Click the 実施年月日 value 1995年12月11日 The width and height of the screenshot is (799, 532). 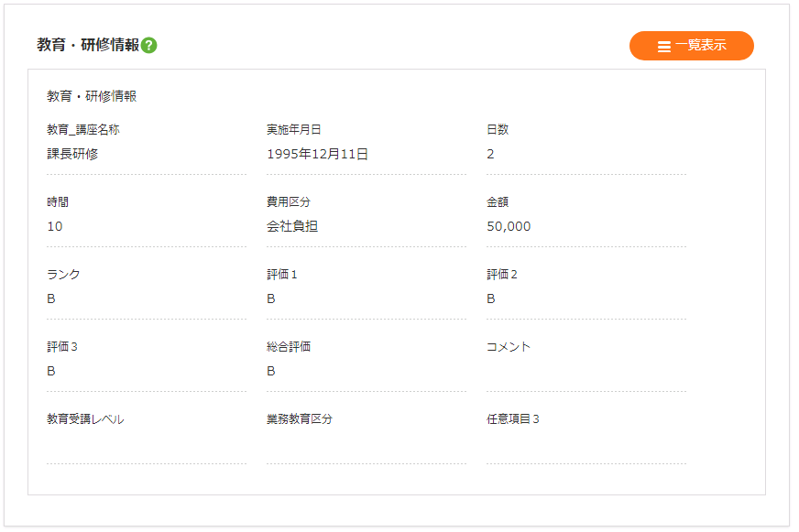(x=318, y=154)
